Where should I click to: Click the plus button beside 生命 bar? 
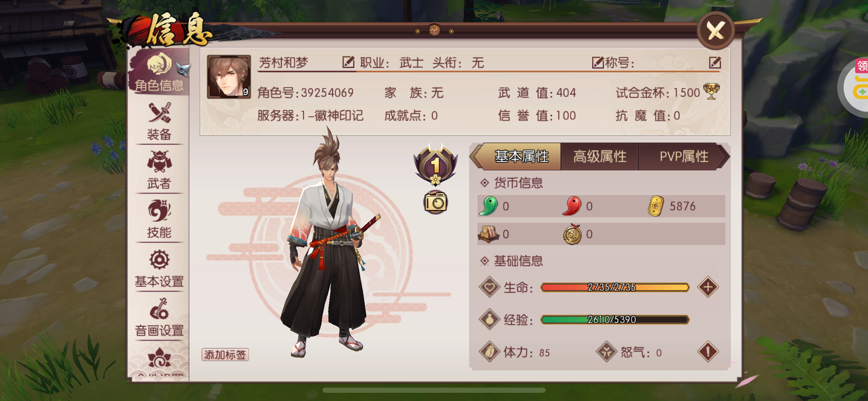(708, 287)
